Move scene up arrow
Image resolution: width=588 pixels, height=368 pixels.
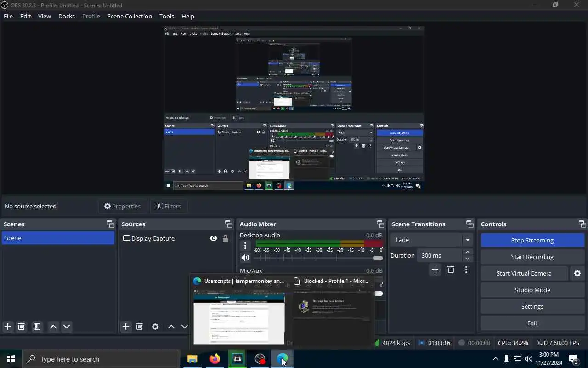53,327
